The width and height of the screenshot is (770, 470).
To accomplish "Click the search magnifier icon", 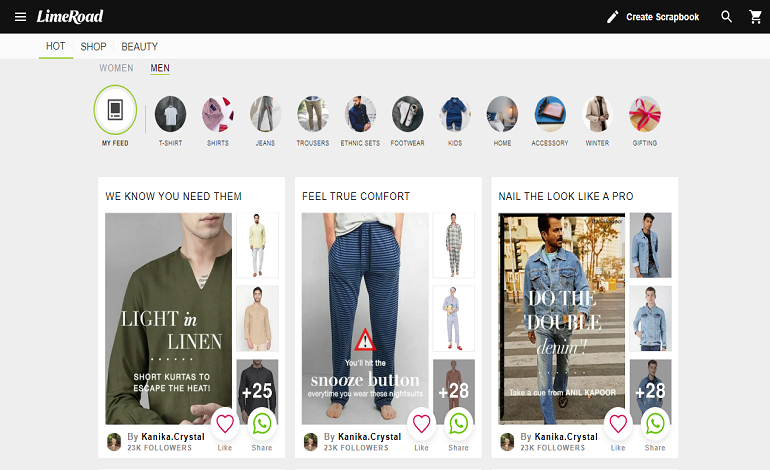I will point(727,17).
